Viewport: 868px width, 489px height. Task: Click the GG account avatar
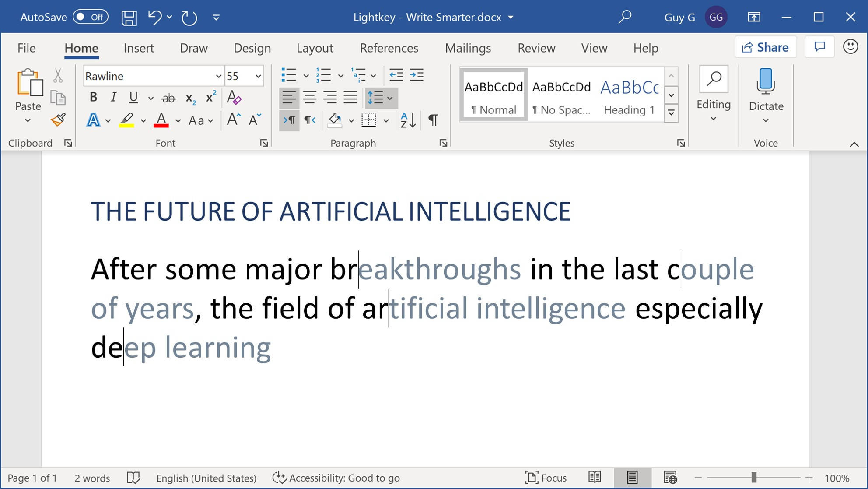point(716,17)
